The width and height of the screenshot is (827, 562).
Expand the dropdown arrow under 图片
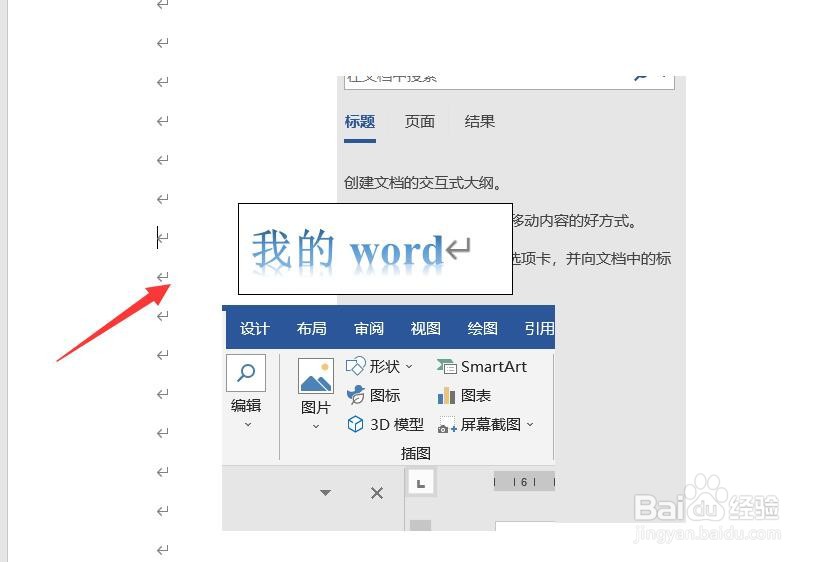tap(316, 426)
